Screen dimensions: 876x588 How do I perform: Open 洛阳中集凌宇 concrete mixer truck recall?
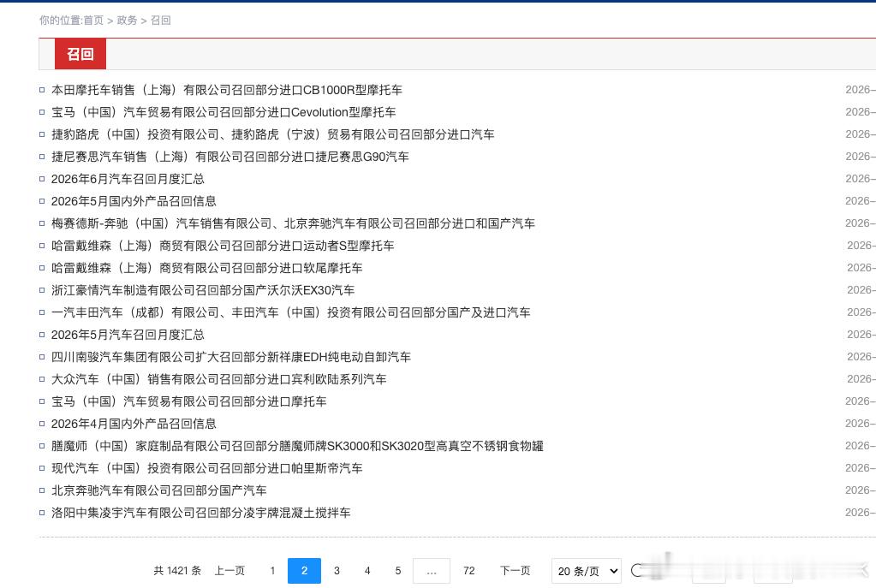pyautogui.click(x=201, y=513)
